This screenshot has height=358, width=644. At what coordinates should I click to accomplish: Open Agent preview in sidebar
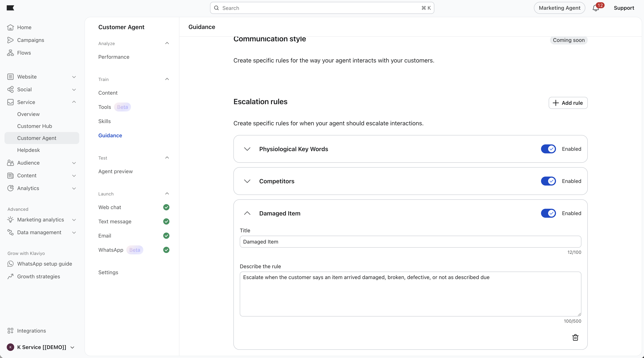point(115,171)
